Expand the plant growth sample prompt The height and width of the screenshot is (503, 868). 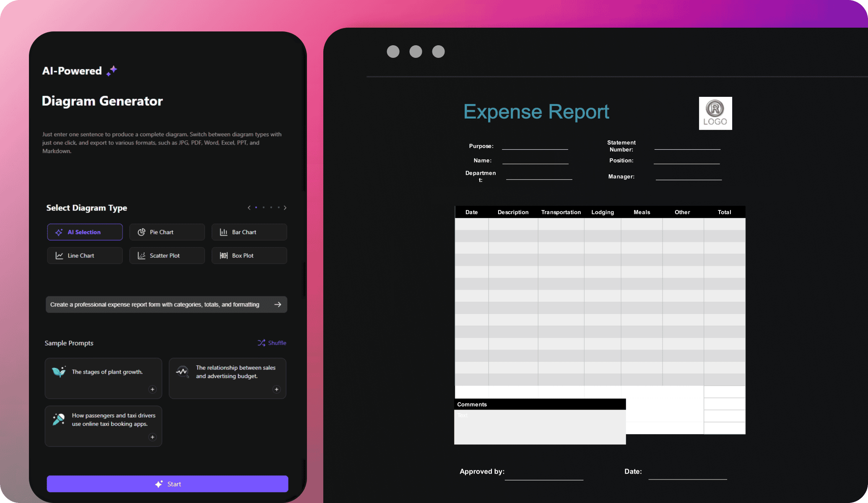[153, 390]
